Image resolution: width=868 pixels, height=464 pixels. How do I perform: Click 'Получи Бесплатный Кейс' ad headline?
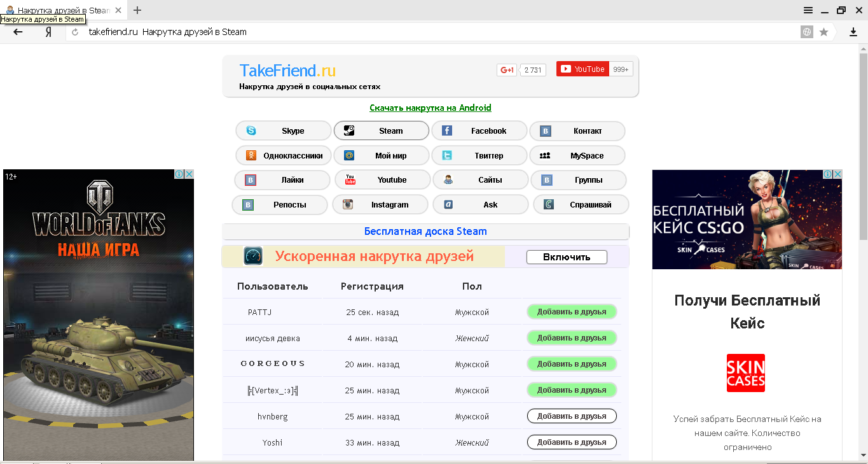tap(747, 312)
